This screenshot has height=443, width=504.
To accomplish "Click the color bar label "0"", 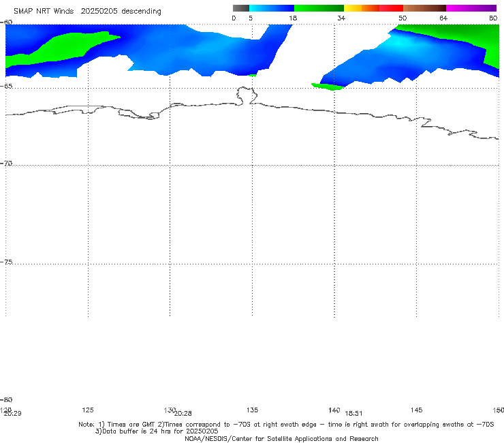I will pos(234,18).
